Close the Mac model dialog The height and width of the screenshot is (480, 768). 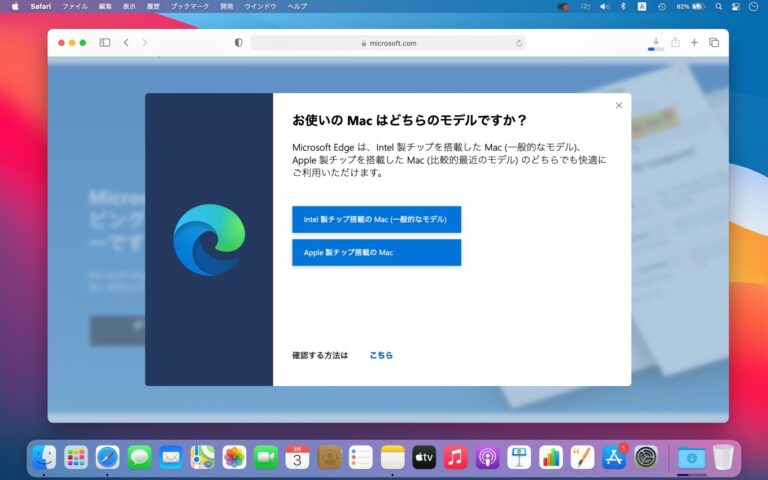tap(619, 105)
